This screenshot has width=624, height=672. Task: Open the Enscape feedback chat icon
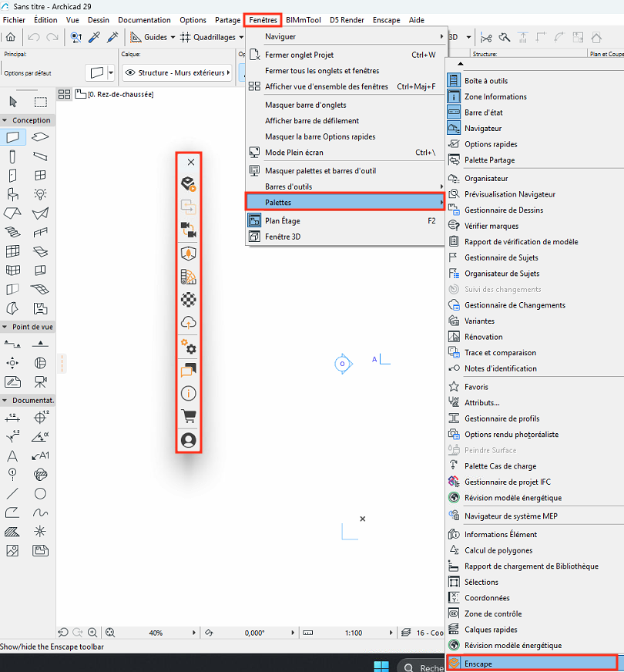[x=189, y=369]
